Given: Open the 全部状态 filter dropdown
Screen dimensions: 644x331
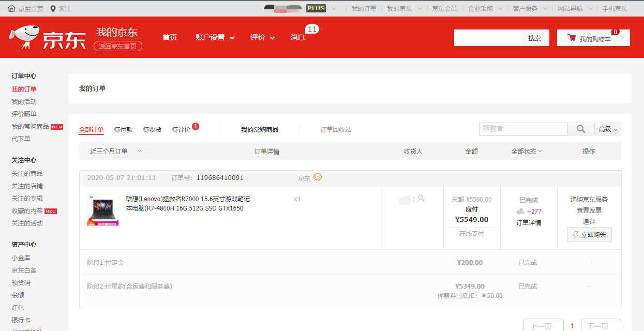Looking at the screenshot, I should [527, 151].
